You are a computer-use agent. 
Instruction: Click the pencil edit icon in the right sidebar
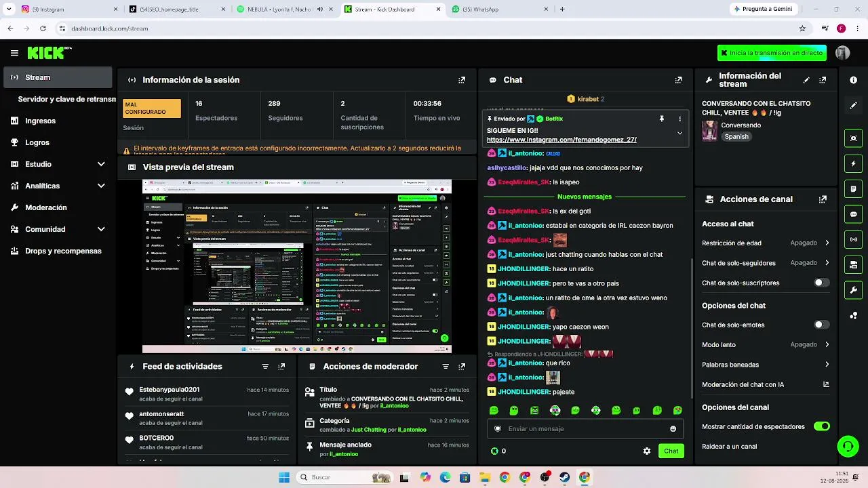coord(853,106)
